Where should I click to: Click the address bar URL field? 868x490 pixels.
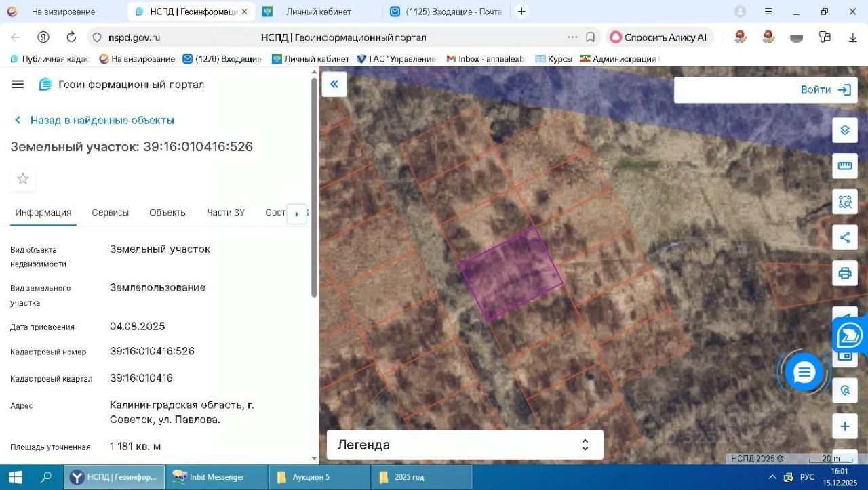343,37
